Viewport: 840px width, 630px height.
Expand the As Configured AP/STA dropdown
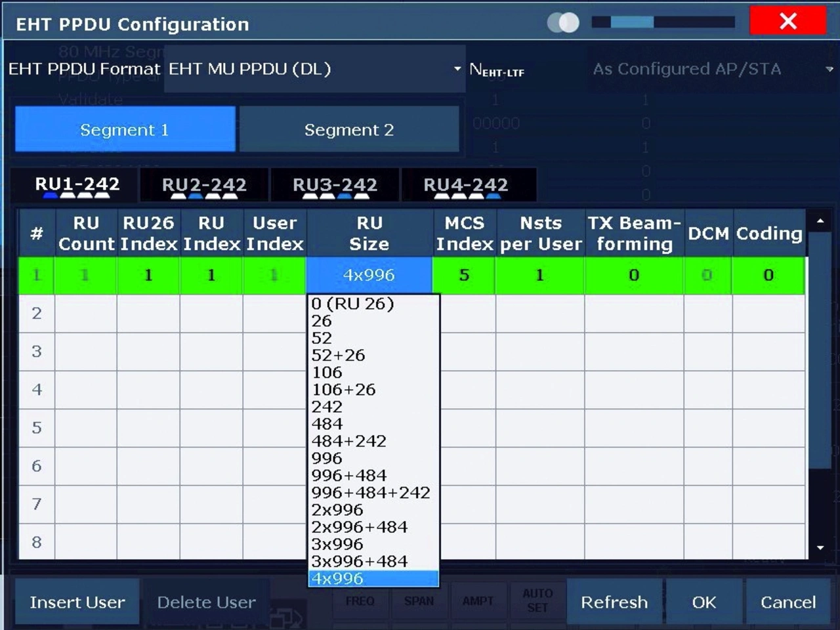click(712, 69)
